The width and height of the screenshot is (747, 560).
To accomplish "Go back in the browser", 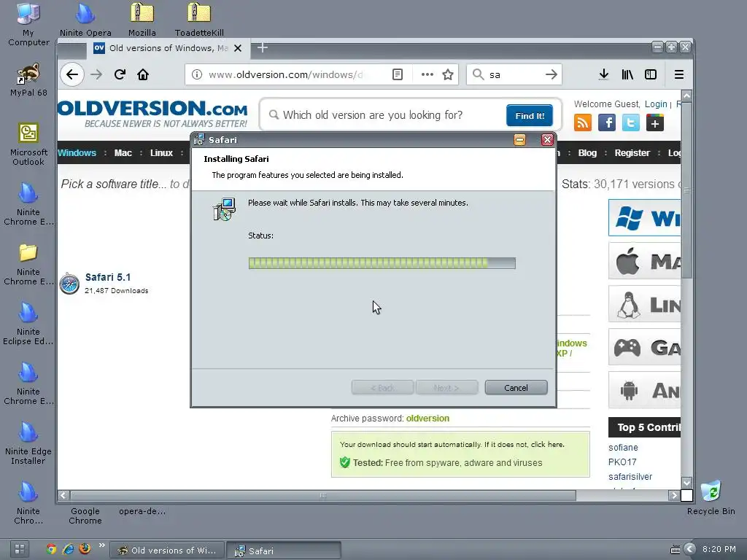I will [72, 74].
